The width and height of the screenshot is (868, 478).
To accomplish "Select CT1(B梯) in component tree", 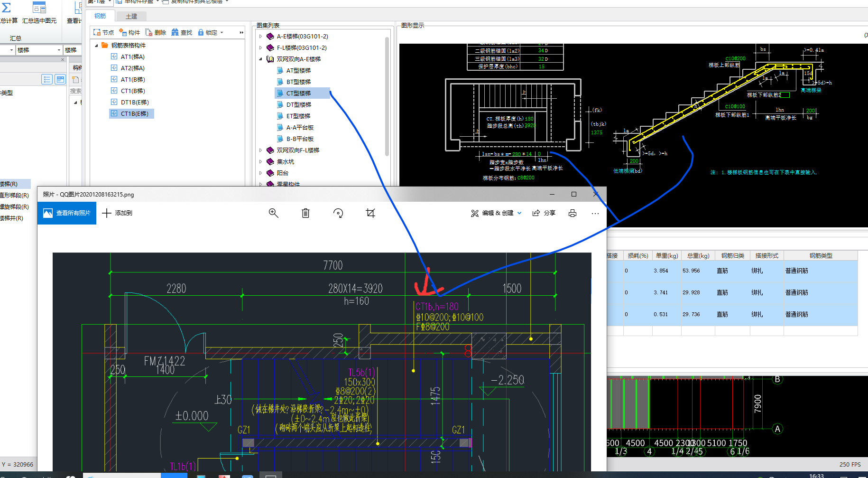I will pos(133,91).
